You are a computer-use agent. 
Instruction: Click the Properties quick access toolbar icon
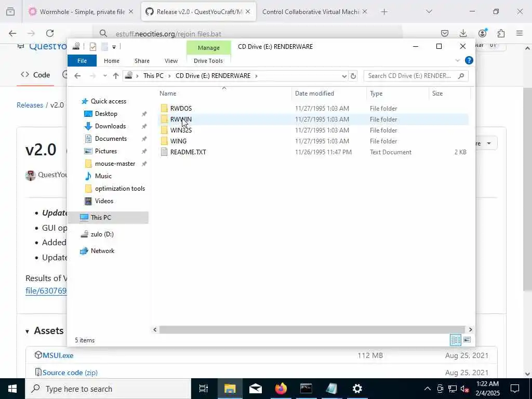(x=92, y=46)
